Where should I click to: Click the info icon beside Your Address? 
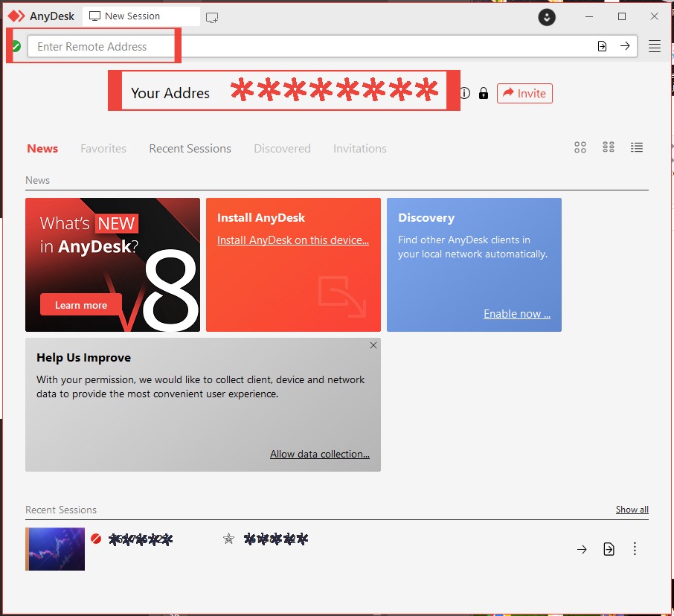click(465, 93)
